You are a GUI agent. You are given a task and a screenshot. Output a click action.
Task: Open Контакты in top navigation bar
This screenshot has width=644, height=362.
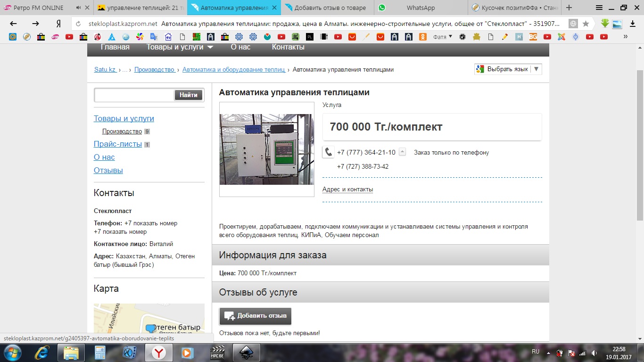point(288,47)
